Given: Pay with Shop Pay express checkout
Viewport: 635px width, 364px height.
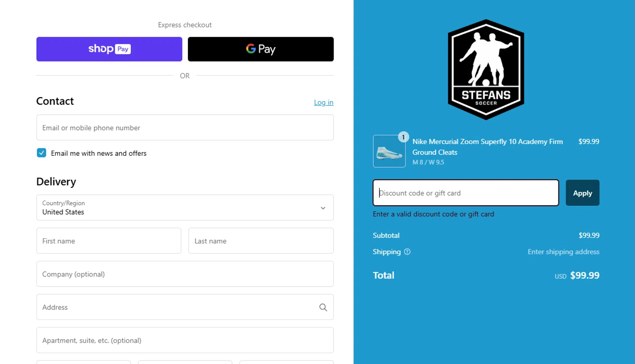Looking at the screenshot, I should 109,49.
